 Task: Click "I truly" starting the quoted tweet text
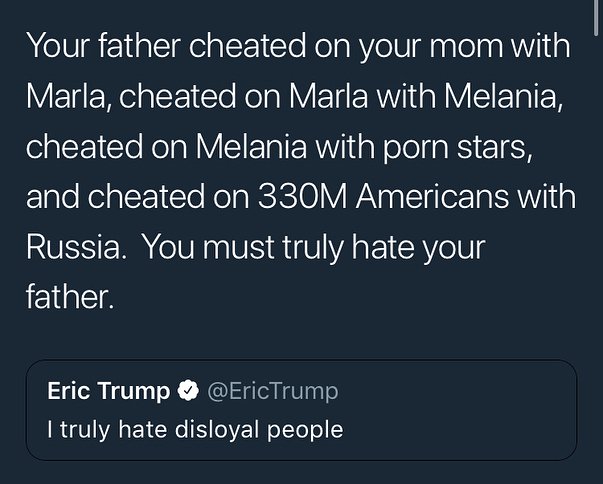78,430
